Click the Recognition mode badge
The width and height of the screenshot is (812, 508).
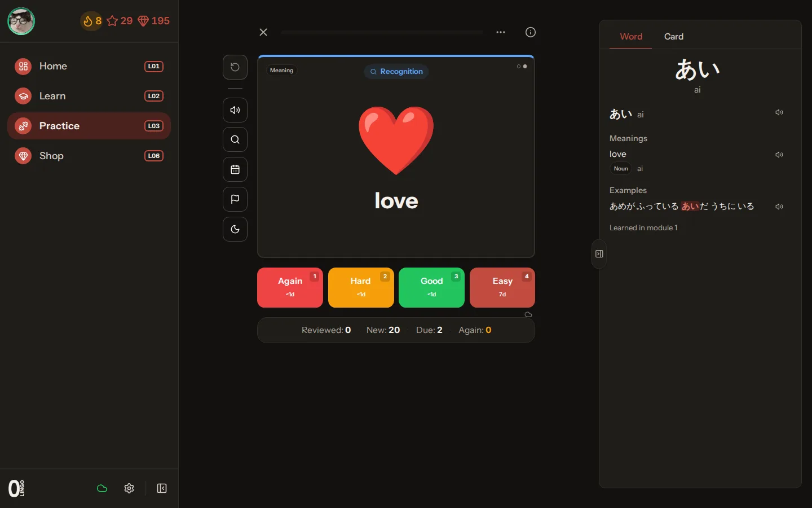[x=396, y=72]
